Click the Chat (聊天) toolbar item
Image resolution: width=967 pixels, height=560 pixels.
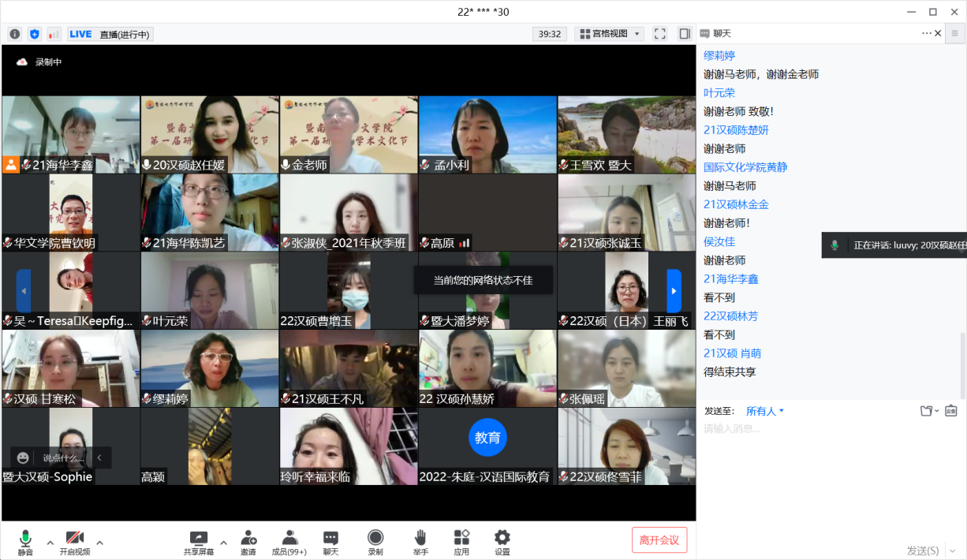pyautogui.click(x=330, y=543)
